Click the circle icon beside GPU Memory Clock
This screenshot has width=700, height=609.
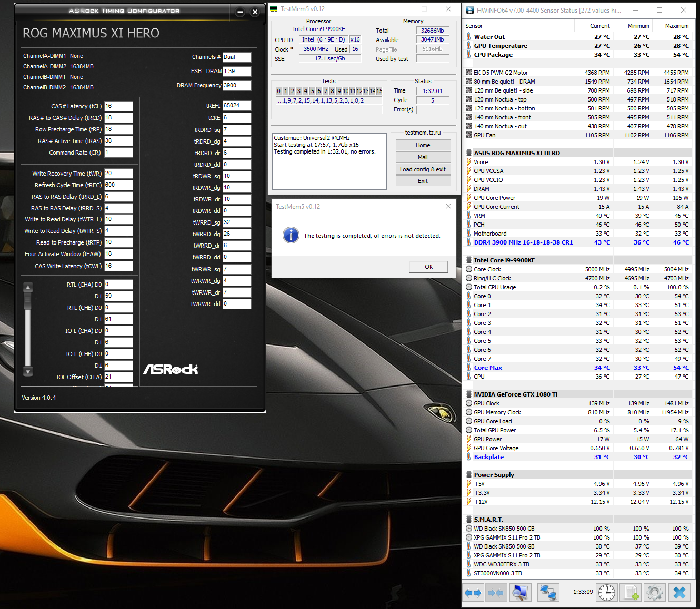[x=469, y=412]
